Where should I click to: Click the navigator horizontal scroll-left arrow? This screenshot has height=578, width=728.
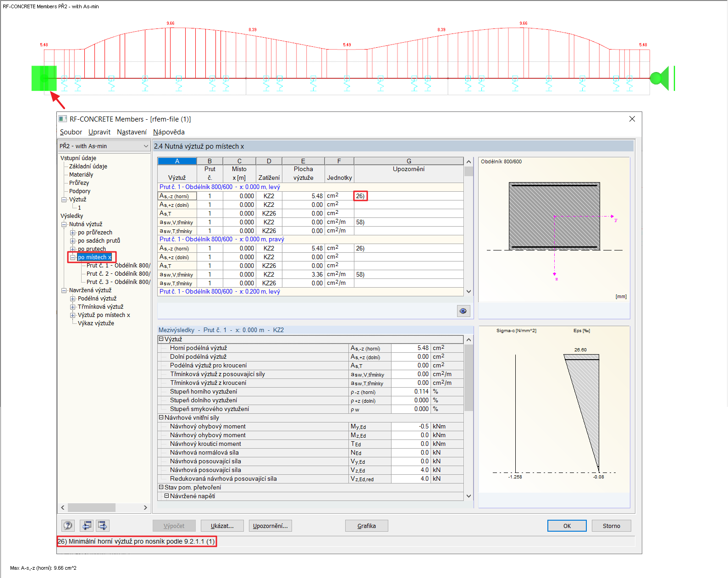tap(63, 507)
